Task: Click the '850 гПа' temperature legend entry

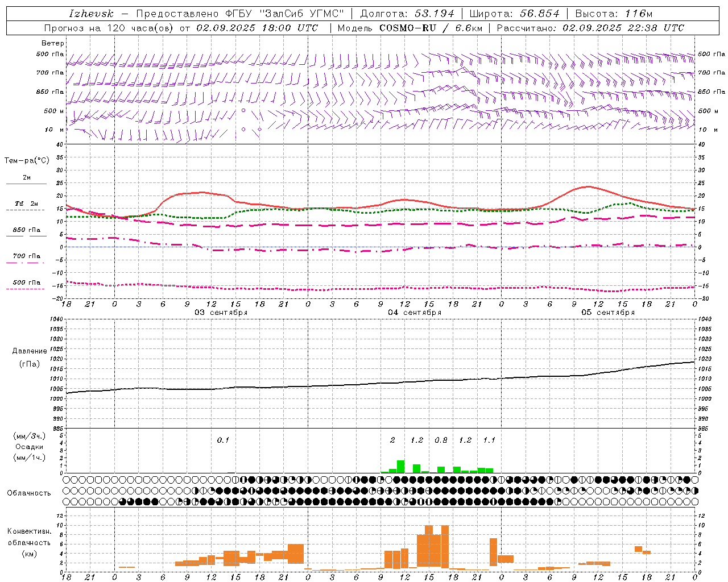Action: click(27, 230)
